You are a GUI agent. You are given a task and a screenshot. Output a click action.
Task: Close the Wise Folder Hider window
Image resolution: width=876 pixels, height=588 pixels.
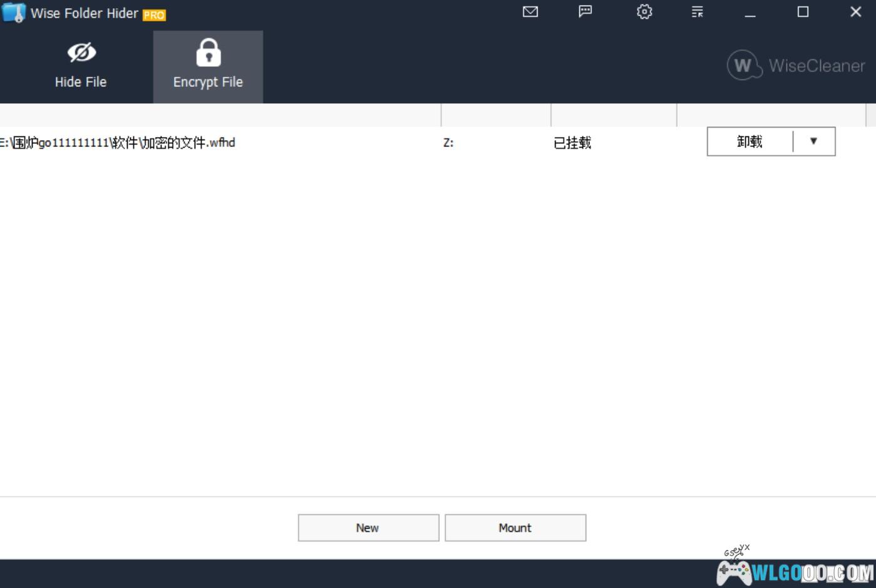pyautogui.click(x=855, y=12)
